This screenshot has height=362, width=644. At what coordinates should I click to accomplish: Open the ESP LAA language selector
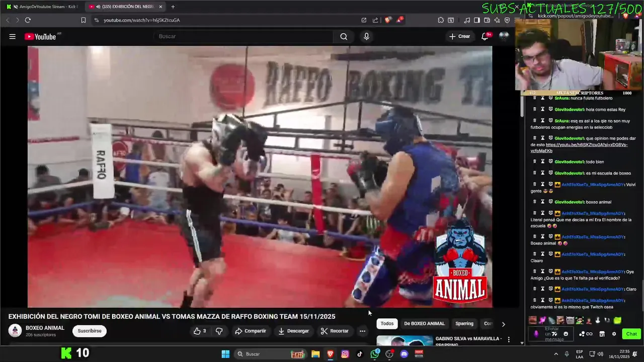580,354
